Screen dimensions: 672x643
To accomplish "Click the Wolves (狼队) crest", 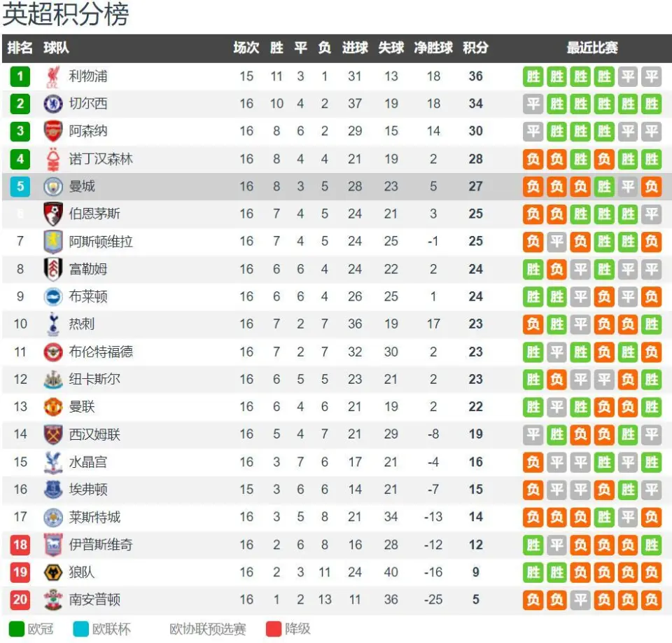I will pyautogui.click(x=53, y=572).
